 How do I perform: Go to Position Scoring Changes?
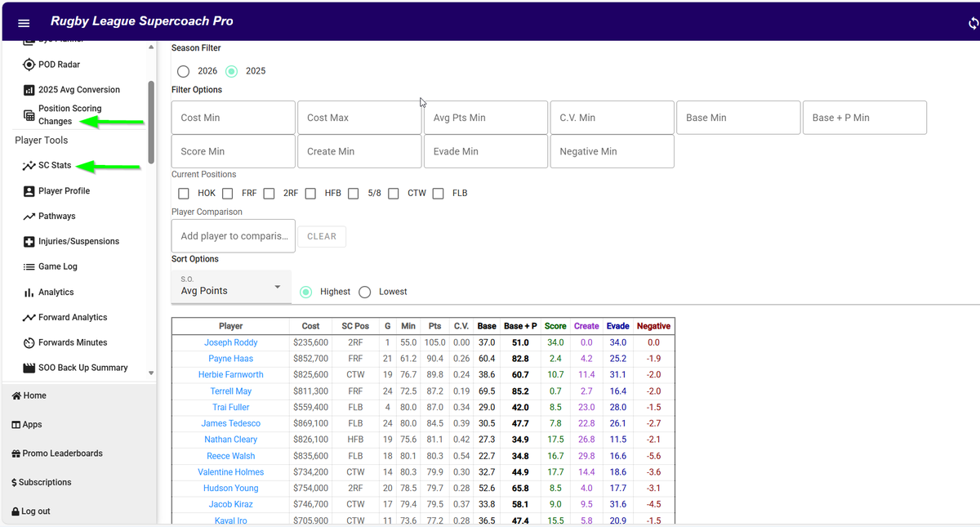[70, 115]
